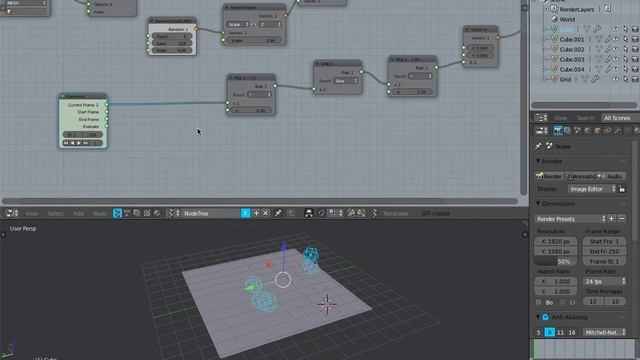Toggle visibility eye for Cube.001
This screenshot has width=640, height=360.
click(616, 40)
